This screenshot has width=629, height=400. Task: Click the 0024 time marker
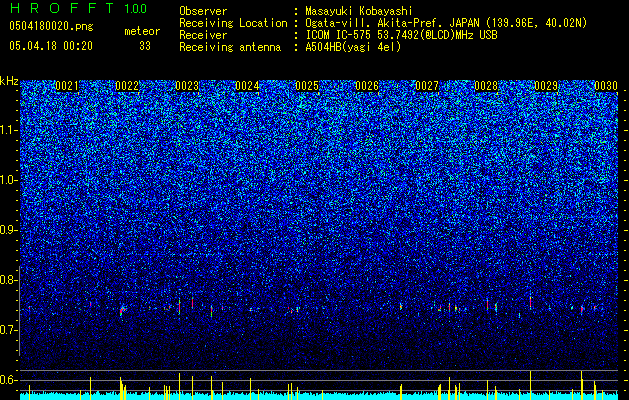(247, 86)
